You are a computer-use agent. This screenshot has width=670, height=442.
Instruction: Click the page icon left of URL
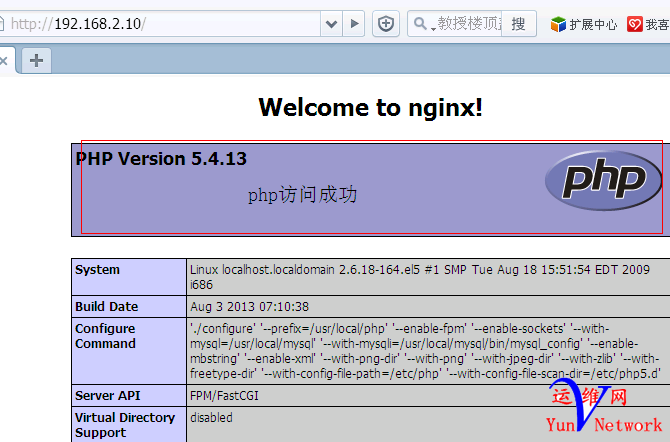2,24
